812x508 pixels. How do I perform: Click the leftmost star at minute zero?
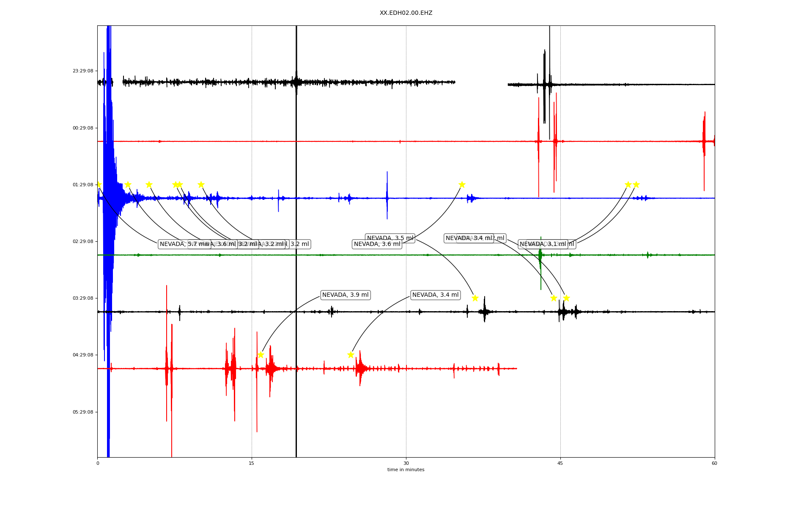[99, 185]
